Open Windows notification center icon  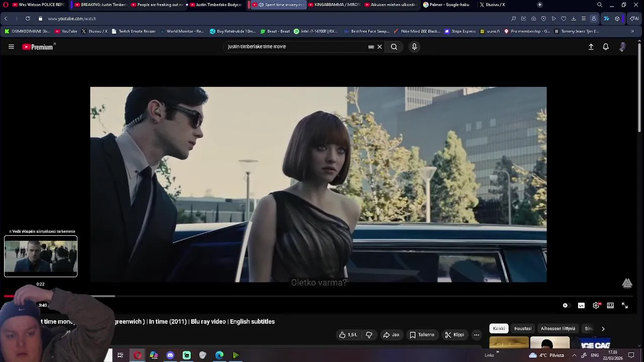631,355
